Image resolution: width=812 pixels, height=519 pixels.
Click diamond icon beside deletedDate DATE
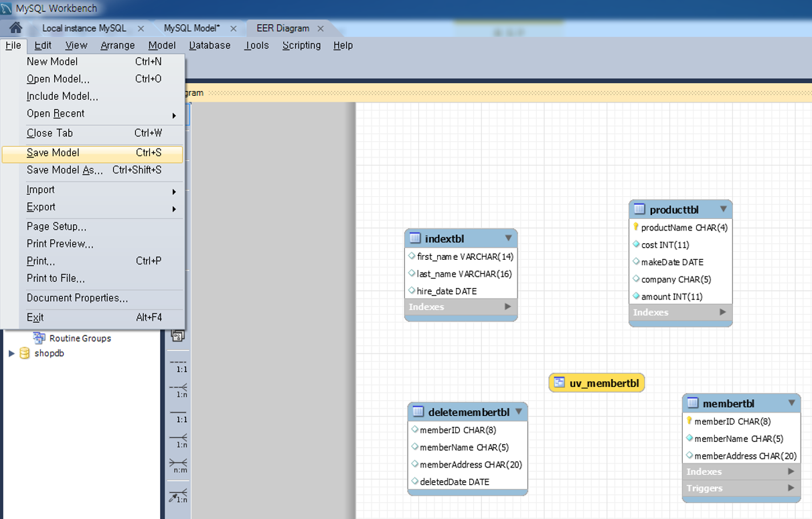(x=414, y=481)
